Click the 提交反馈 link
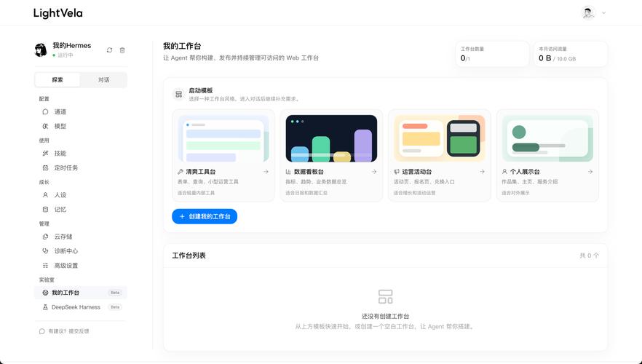 tap(79, 331)
